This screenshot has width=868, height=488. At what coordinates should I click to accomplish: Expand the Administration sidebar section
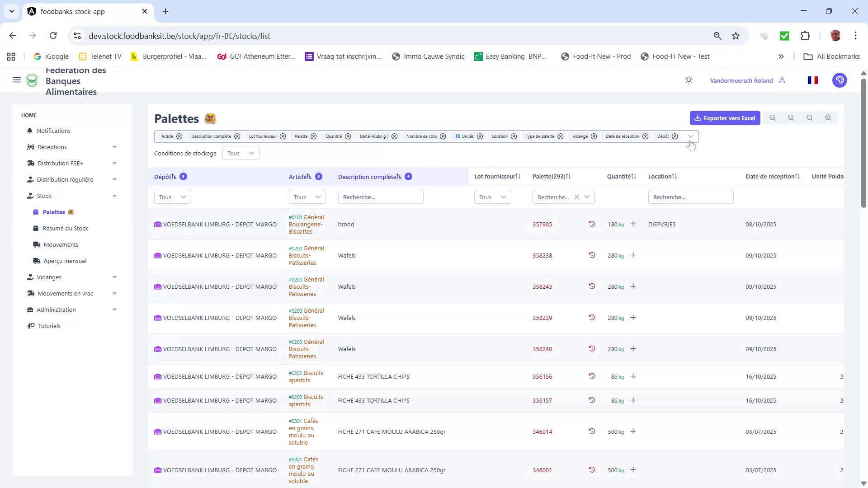56,310
